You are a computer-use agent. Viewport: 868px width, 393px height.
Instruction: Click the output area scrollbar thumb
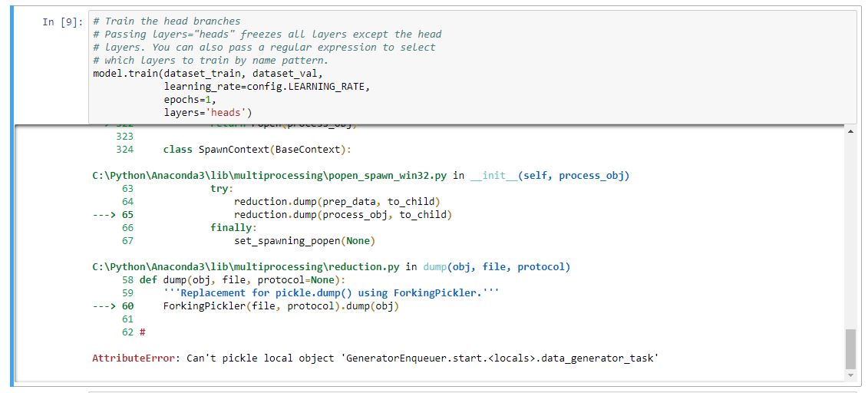pyautogui.click(x=850, y=348)
